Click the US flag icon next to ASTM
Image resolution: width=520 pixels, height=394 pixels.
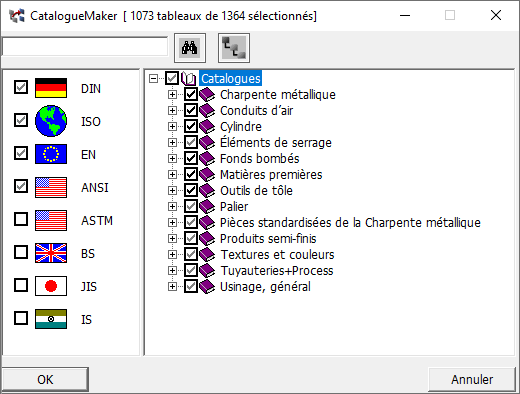pos(51,220)
